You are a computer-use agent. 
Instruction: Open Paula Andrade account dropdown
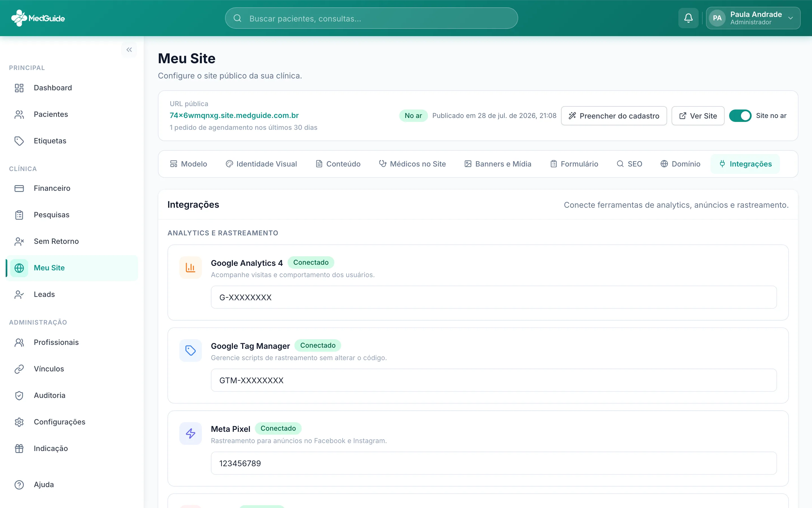coord(753,18)
